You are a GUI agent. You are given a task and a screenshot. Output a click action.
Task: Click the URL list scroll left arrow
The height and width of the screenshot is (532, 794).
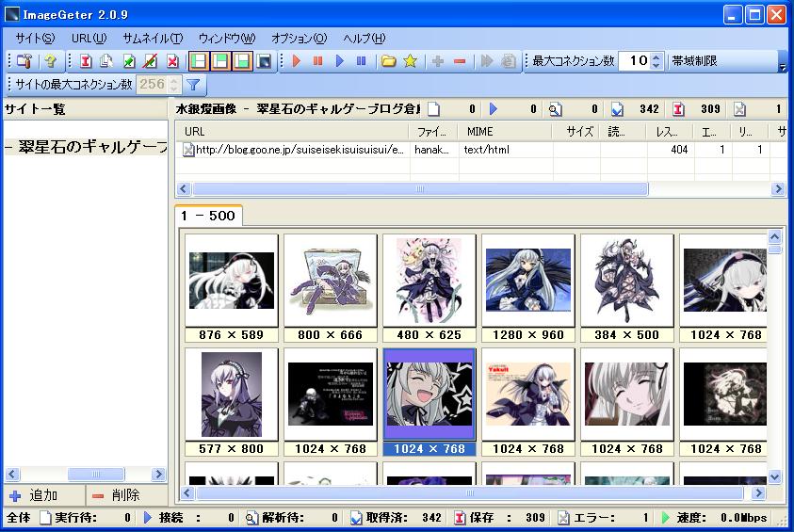184,189
